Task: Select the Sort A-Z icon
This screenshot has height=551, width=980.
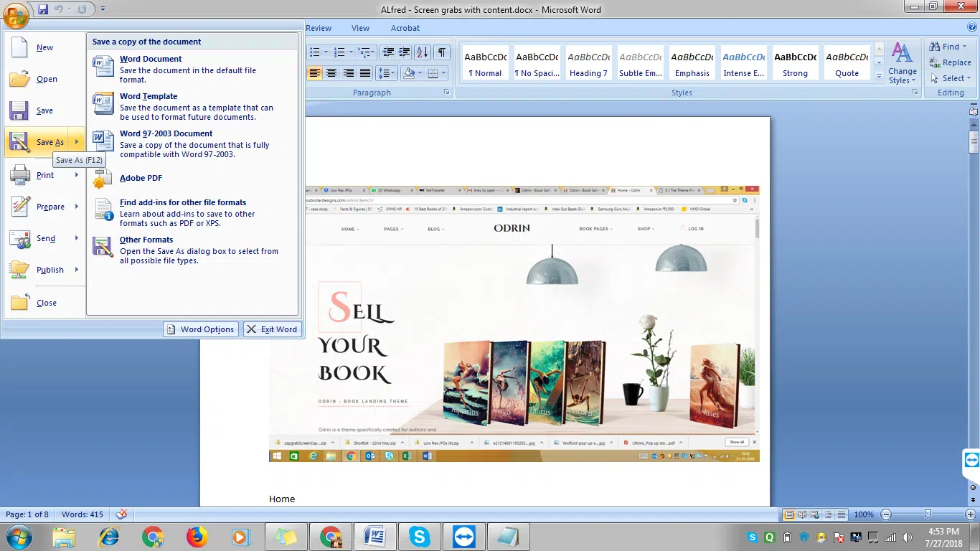Action: point(421,52)
